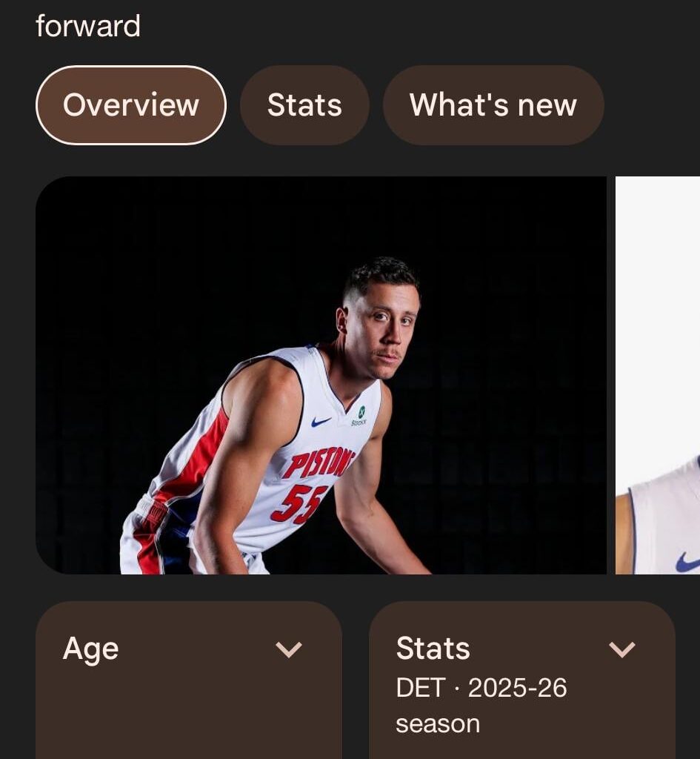This screenshot has width=700, height=759.
Task: Click the Age label text
Action: (x=90, y=648)
